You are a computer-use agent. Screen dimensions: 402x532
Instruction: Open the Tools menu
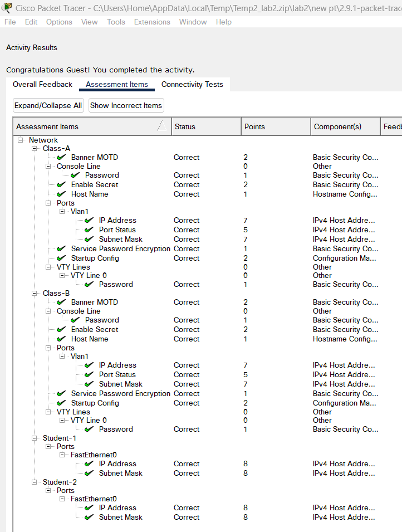[116, 22]
